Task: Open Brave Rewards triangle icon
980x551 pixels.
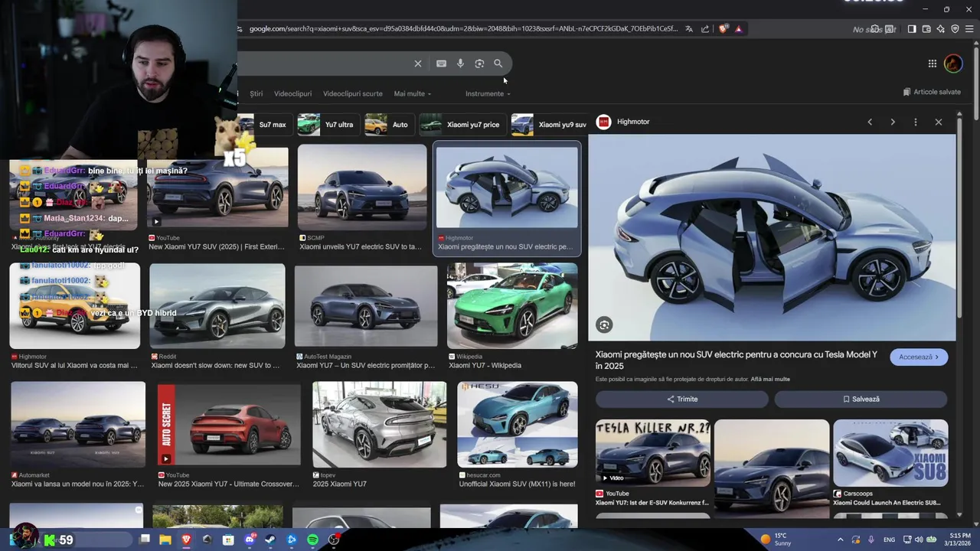Action: point(738,29)
